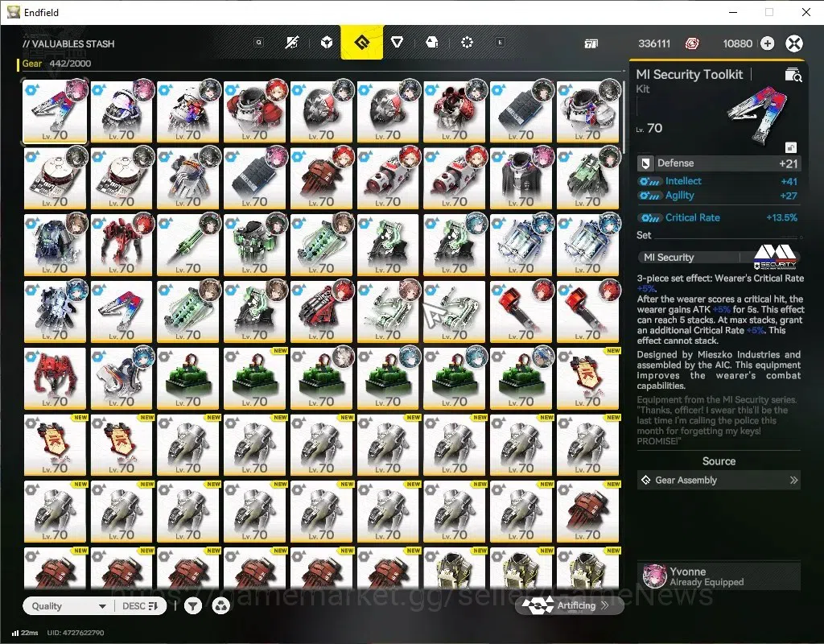The height and width of the screenshot is (644, 824).
Task: Click the Q previous-tab key hint
Action: coord(258,43)
